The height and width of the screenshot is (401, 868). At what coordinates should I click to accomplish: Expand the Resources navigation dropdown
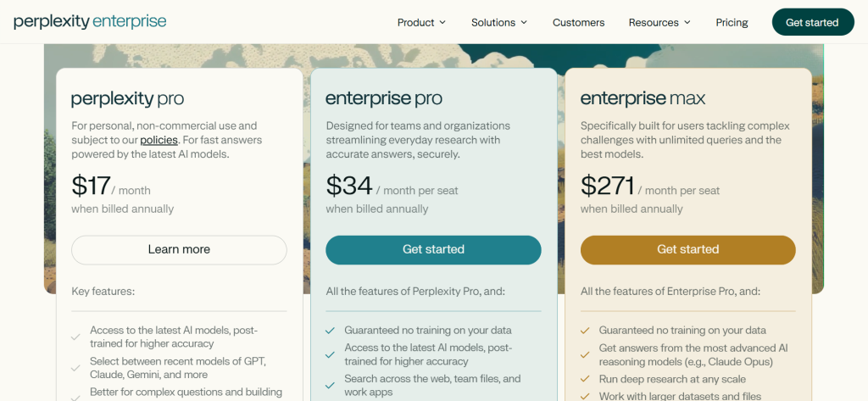[659, 23]
